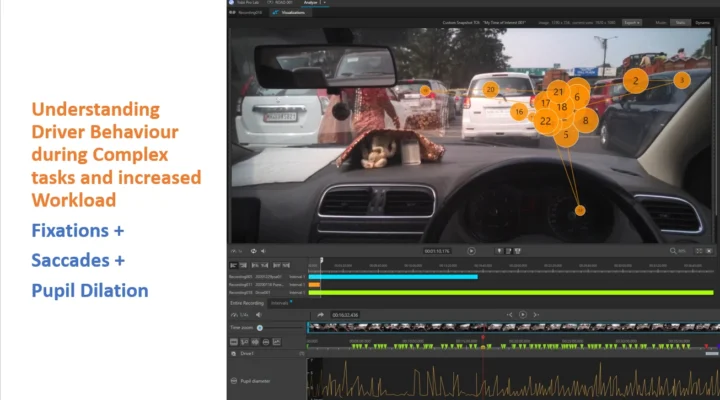Click the first timeline alignment icon
The height and width of the screenshot is (400, 720).
(233, 265)
